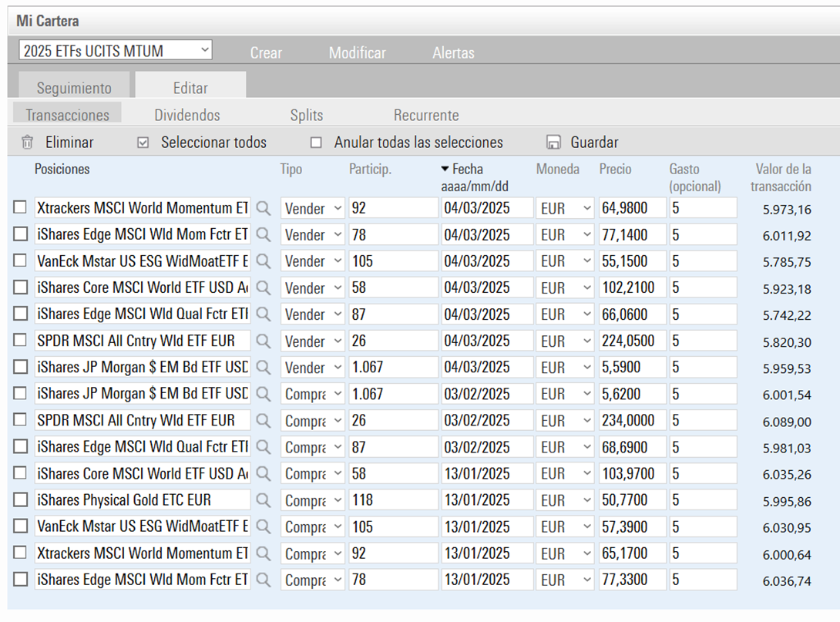
Task: Check the box for the Xtrackers Compra row
Action: point(20,553)
